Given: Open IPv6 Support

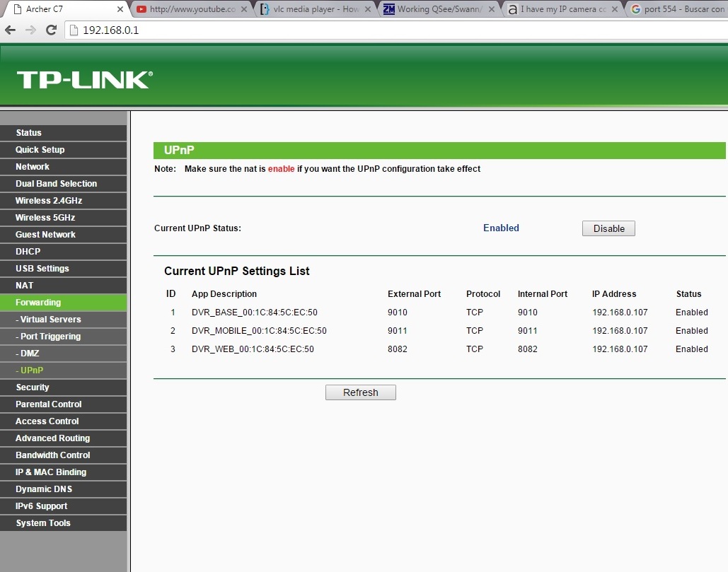Looking at the screenshot, I should click(x=63, y=506).
